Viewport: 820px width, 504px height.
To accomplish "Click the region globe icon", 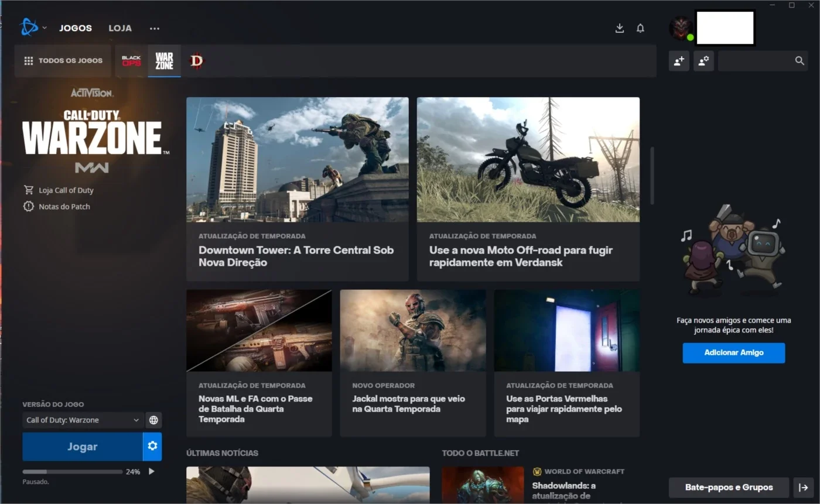I will pos(153,420).
